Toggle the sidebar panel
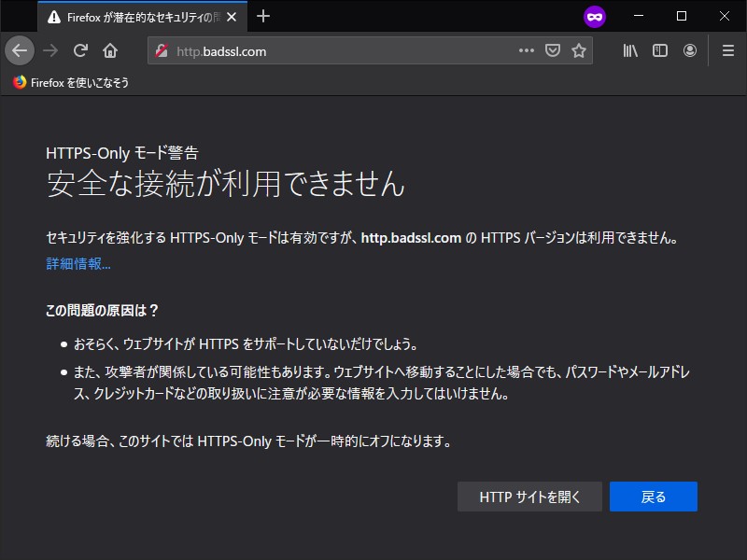 pos(660,50)
